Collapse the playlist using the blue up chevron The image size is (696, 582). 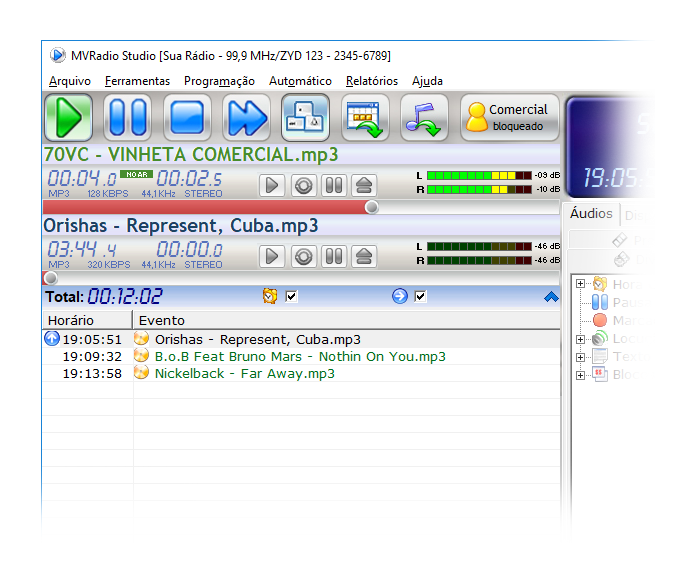[551, 297]
